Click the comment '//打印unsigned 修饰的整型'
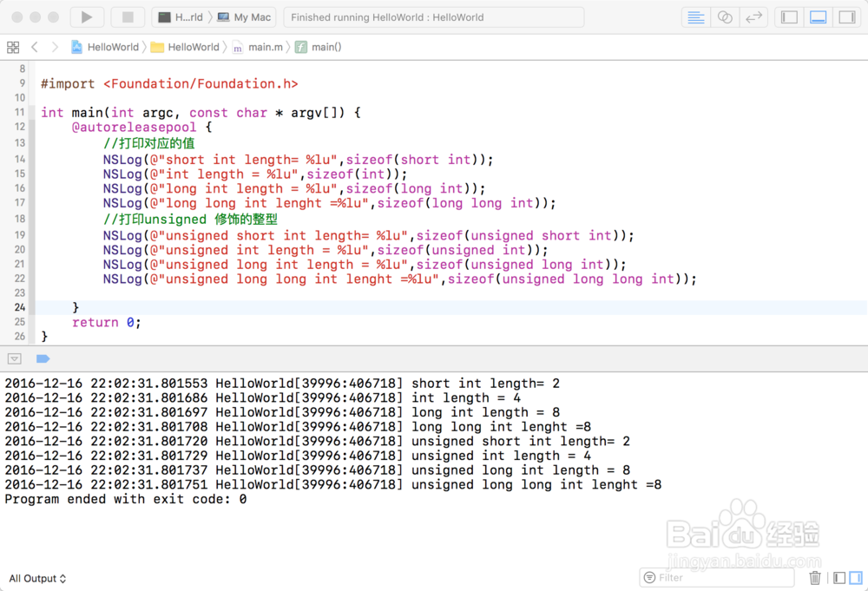The image size is (868, 591). tap(190, 220)
